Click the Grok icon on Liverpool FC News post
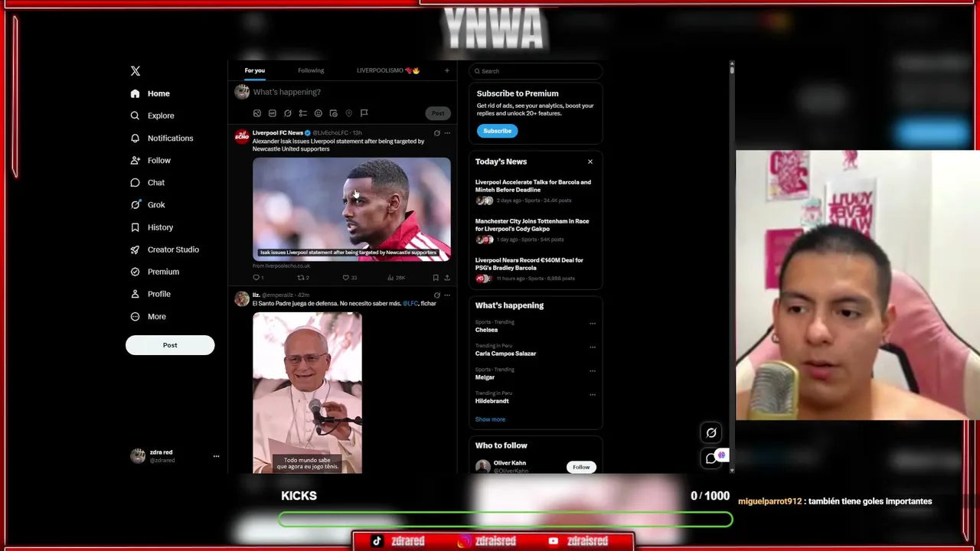980x551 pixels. pyautogui.click(x=437, y=133)
